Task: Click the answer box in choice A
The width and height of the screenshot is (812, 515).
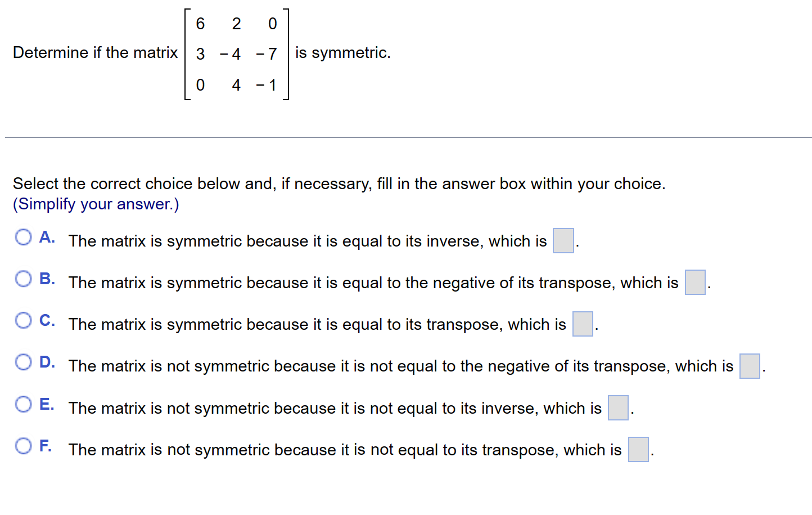Action: point(563,240)
